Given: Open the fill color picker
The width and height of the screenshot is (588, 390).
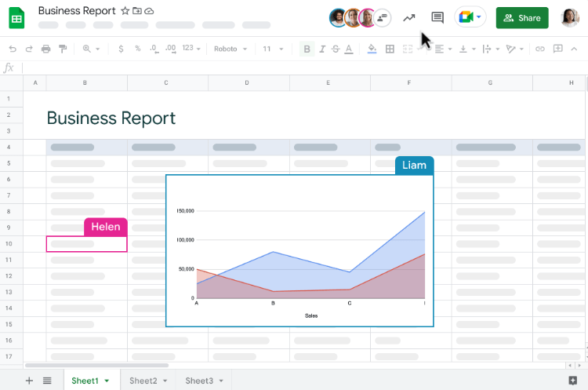Looking at the screenshot, I should (372, 49).
